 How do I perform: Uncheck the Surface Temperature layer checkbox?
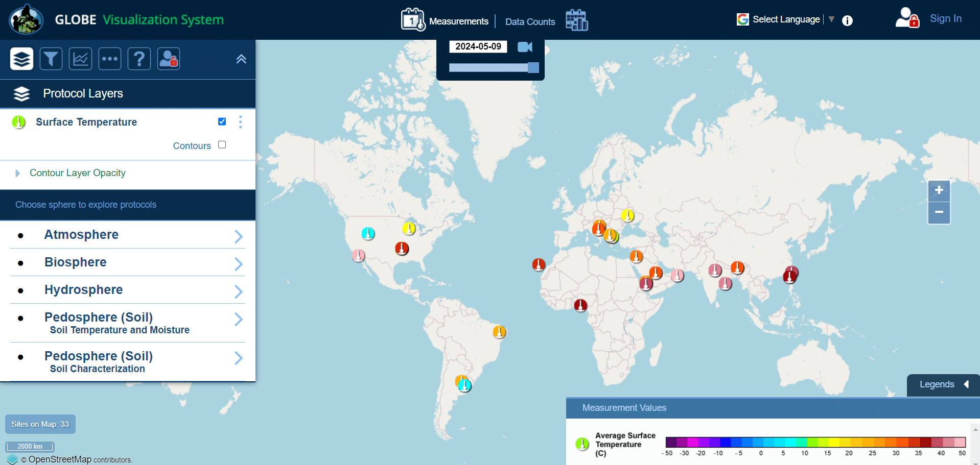[222, 121]
